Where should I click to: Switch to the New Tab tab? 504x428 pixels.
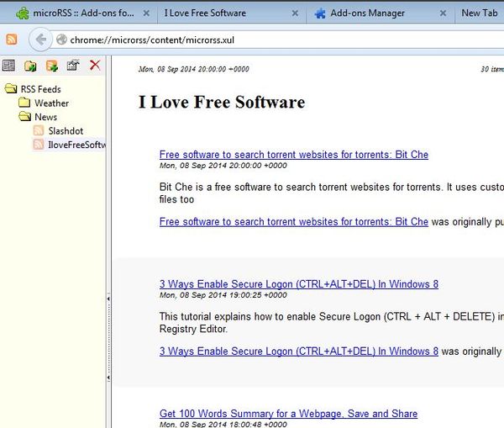click(x=480, y=13)
